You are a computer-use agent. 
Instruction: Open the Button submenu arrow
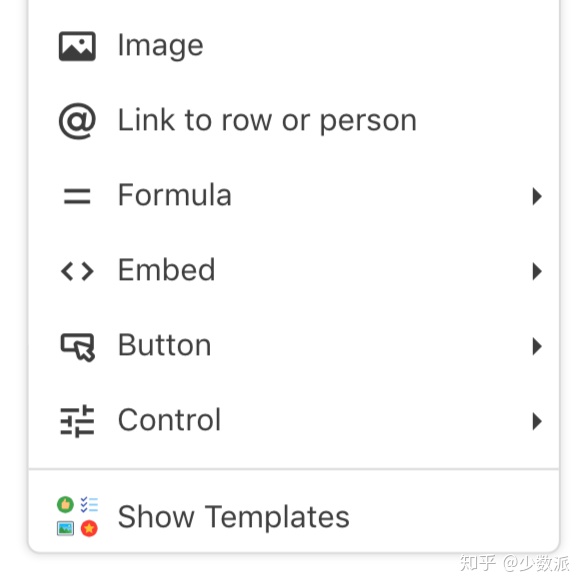tap(537, 346)
